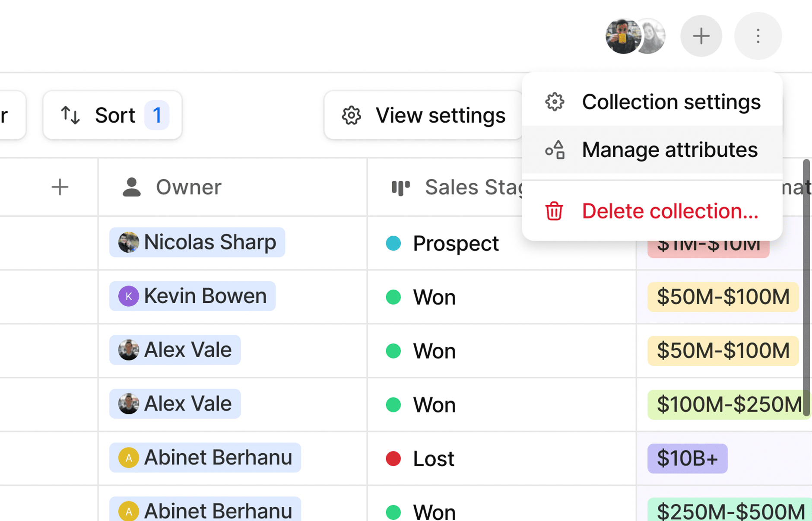Click the plus button next to avatars
812x521 pixels.
(701, 36)
